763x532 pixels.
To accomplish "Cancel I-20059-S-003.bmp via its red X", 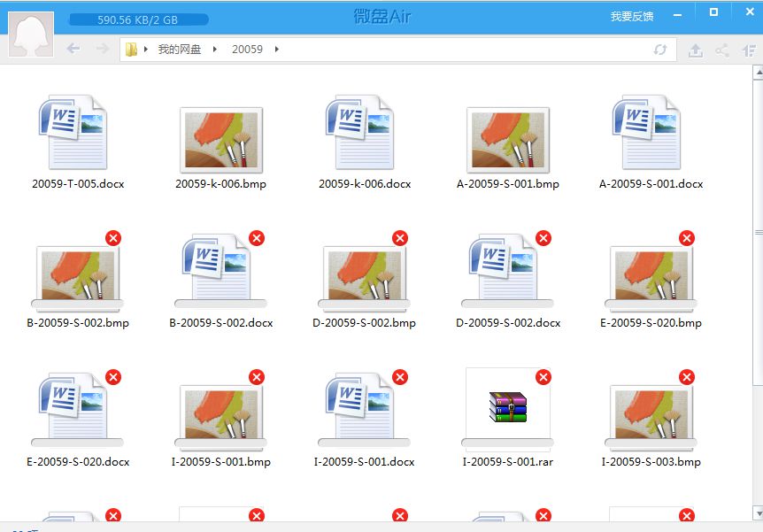I will click(x=687, y=377).
